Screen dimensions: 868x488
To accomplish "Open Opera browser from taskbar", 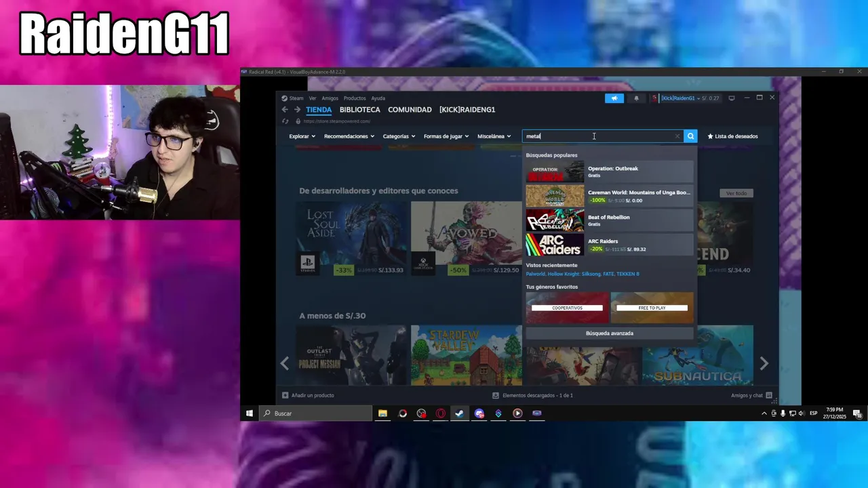I will 441,413.
